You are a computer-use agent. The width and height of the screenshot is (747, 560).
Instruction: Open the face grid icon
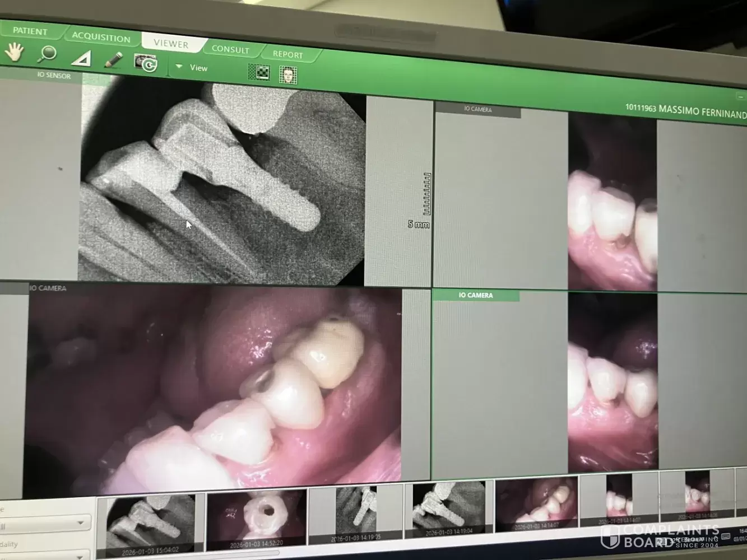pos(288,74)
